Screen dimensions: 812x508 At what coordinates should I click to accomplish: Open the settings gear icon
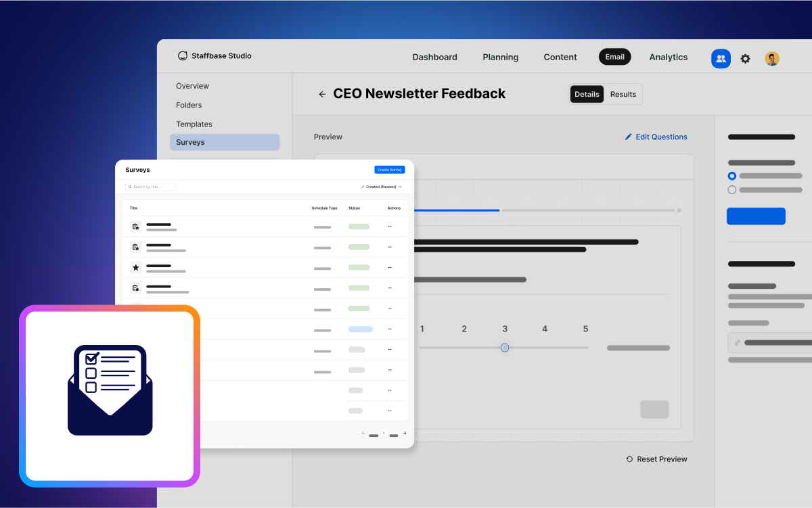[x=745, y=59]
